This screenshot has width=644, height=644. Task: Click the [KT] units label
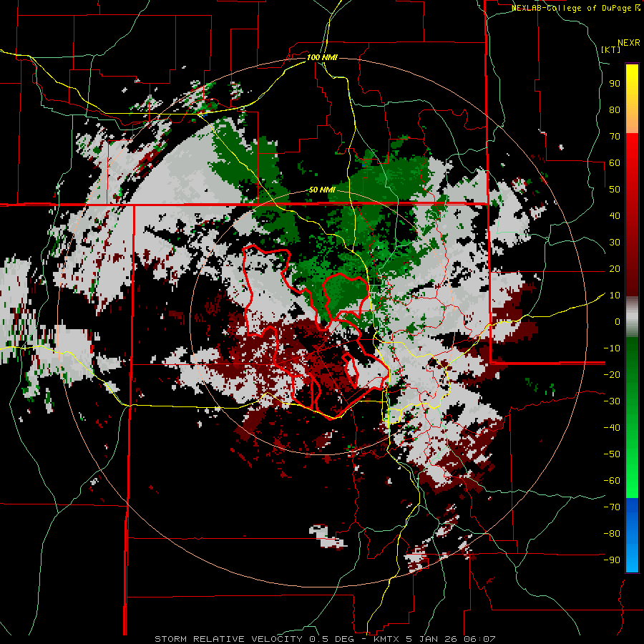coord(610,49)
